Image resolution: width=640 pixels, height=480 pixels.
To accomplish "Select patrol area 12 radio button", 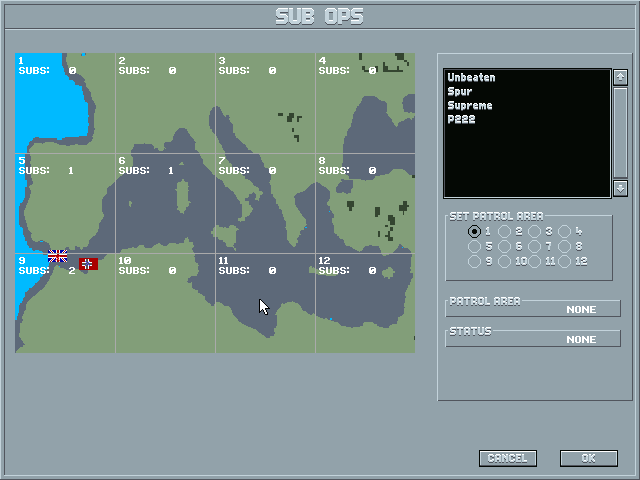I will 564,261.
